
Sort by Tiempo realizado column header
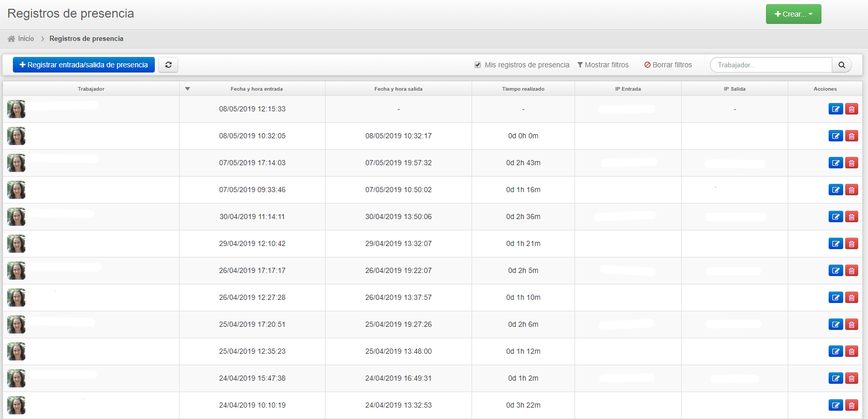click(523, 89)
